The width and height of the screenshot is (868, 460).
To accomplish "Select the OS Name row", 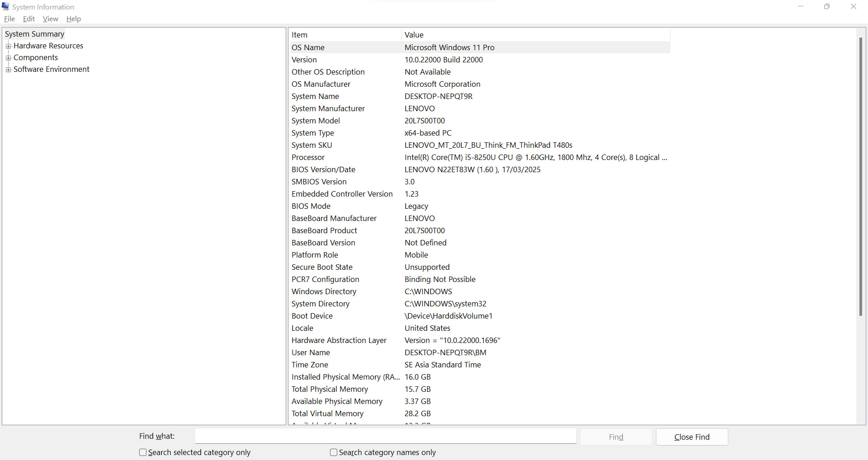I will pos(480,47).
